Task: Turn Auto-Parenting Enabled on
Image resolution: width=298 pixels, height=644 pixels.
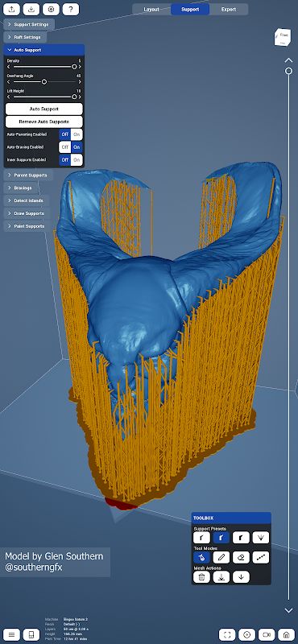Action: pyautogui.click(x=77, y=134)
